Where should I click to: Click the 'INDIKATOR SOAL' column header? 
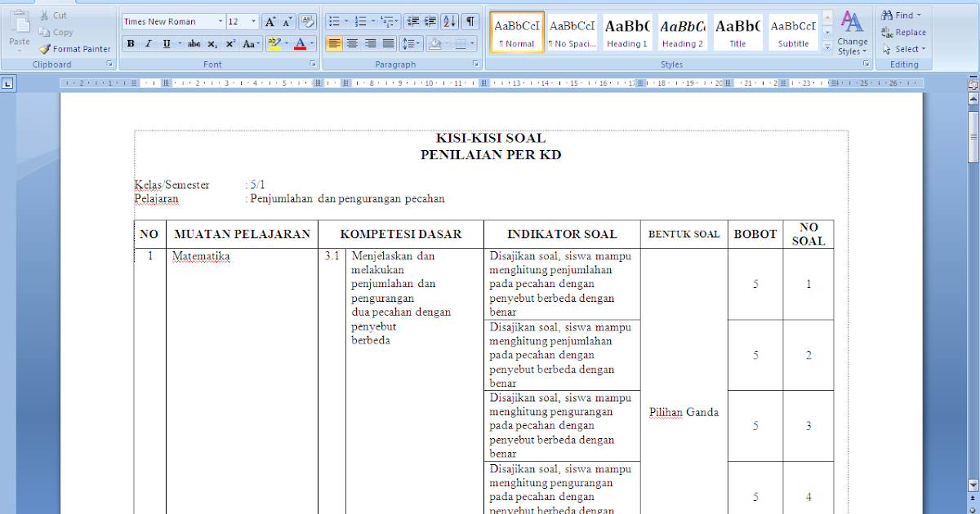tap(562, 234)
